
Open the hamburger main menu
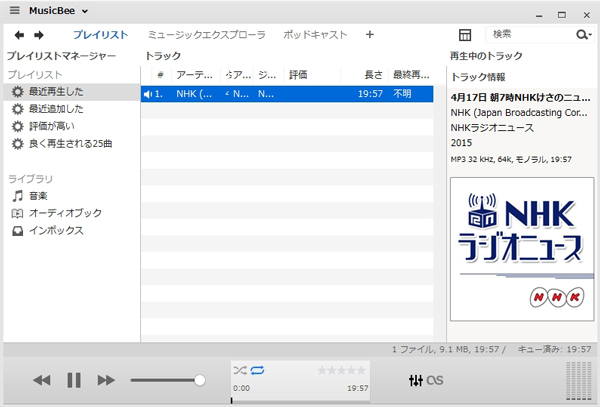15,10
